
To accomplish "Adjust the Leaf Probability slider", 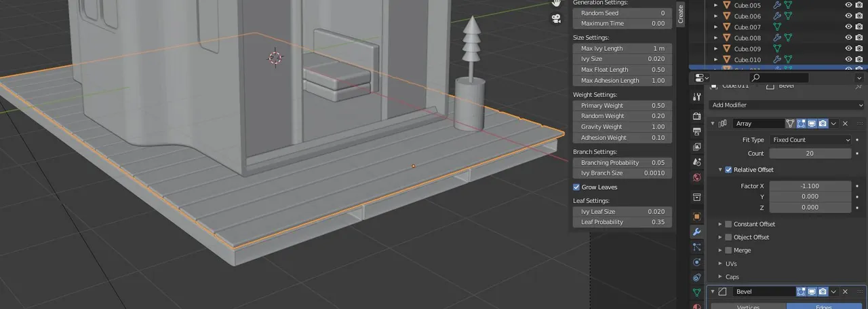I will click(x=623, y=222).
